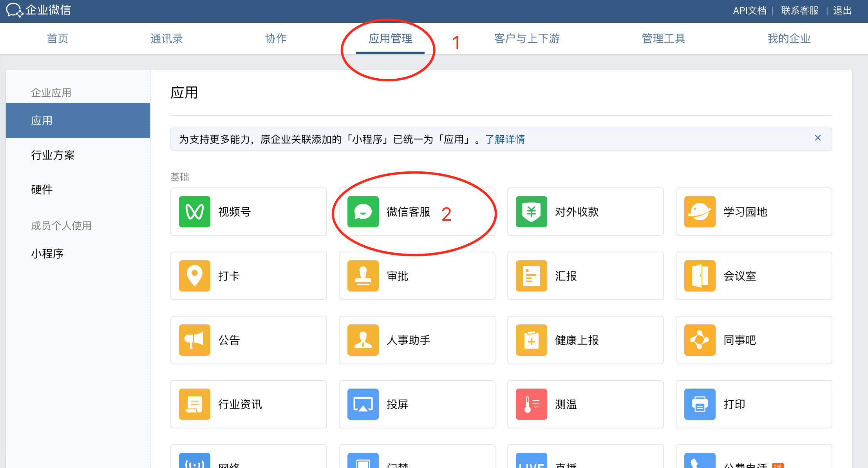Open the 会议室 door icon
The height and width of the screenshot is (468, 868).
(x=700, y=276)
